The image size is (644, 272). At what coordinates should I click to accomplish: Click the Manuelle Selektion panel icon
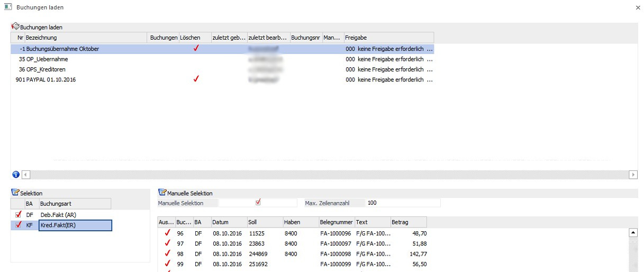click(162, 193)
